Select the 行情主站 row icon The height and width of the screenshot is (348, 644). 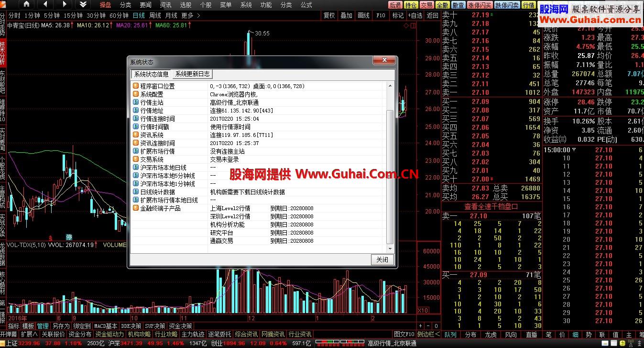click(x=136, y=102)
